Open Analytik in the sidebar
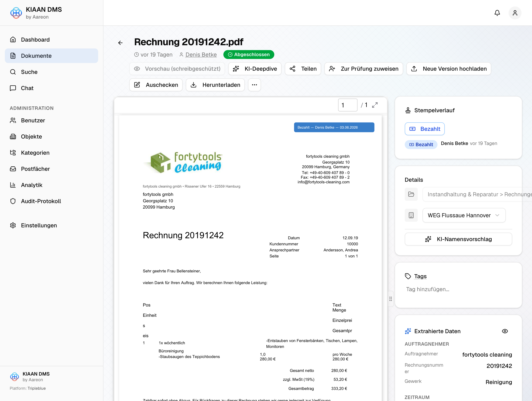 pos(52,185)
